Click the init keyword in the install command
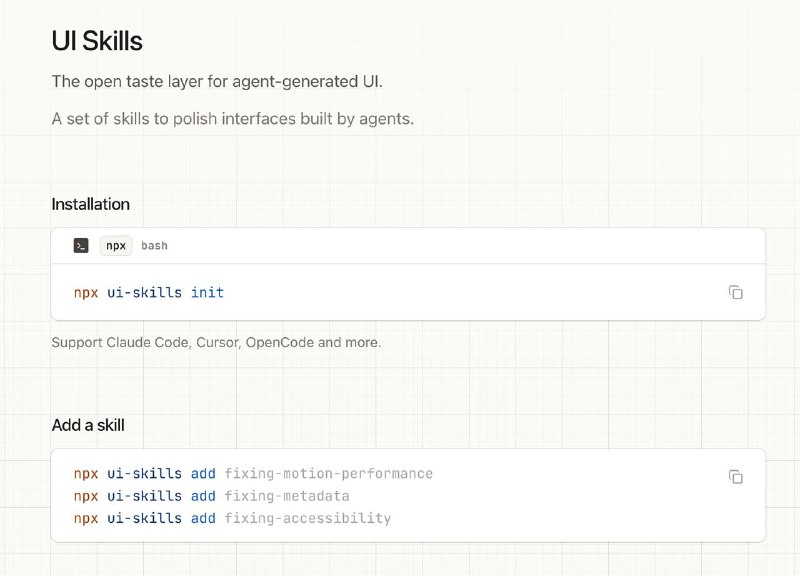 coord(207,292)
